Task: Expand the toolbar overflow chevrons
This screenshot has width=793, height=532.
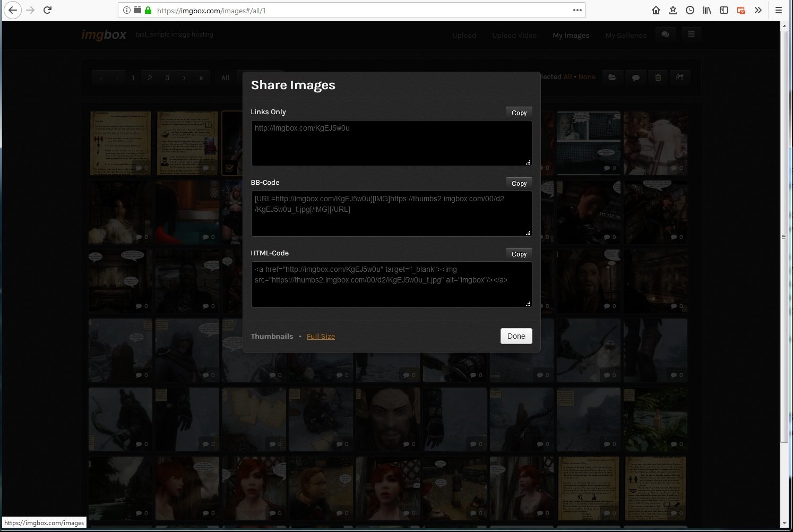Action: (758, 10)
